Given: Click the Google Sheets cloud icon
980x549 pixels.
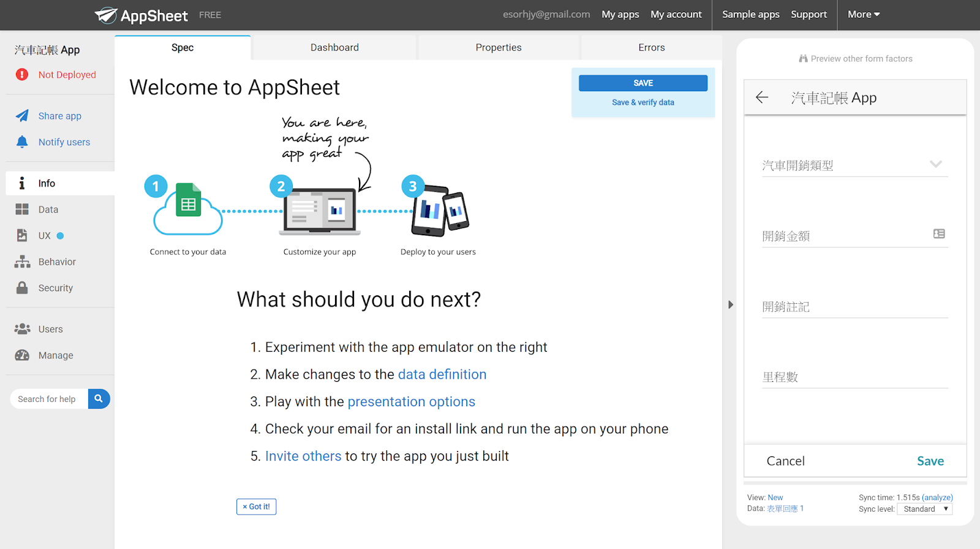Looking at the screenshot, I should point(188,209).
